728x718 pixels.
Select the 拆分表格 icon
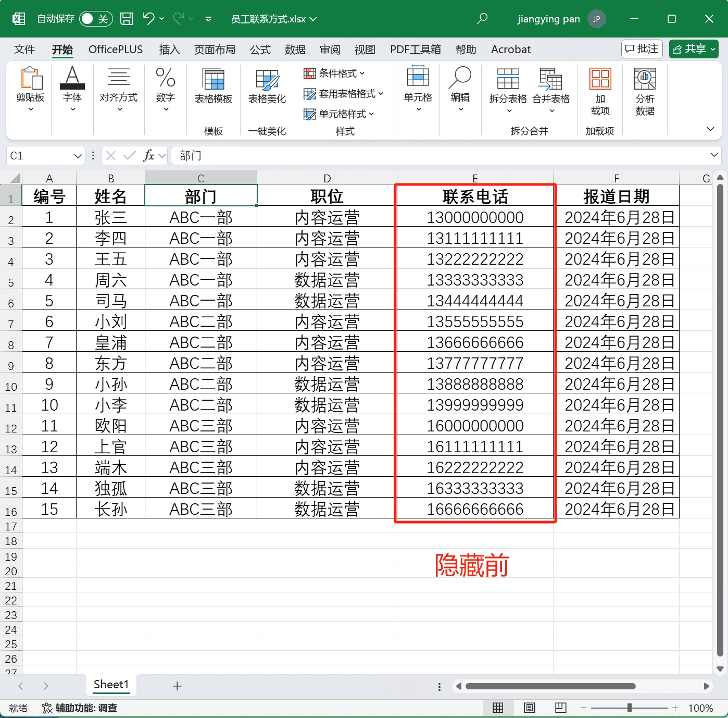pos(508,89)
